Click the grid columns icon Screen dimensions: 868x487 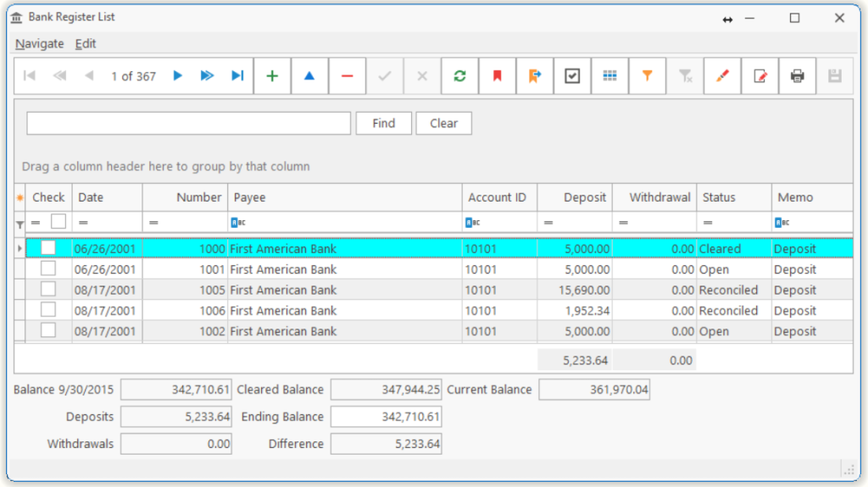(609, 76)
